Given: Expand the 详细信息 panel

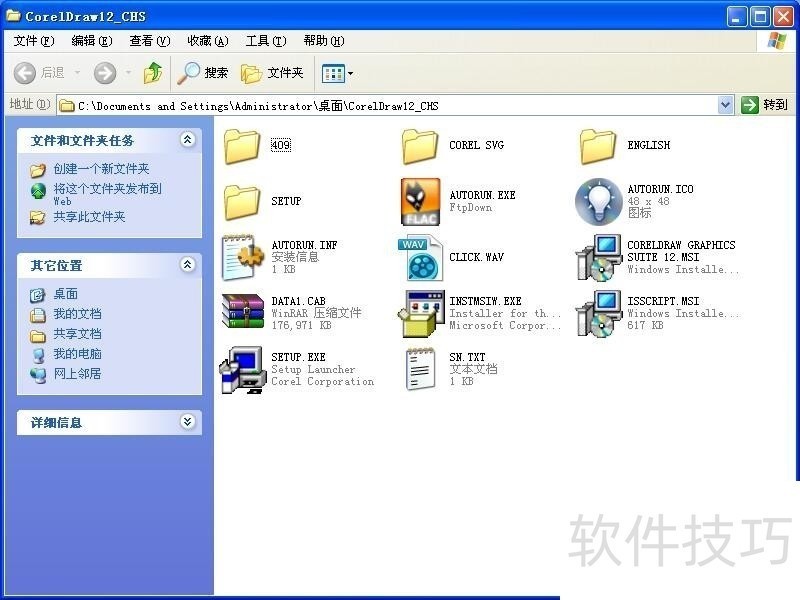Looking at the screenshot, I should coord(188,421).
